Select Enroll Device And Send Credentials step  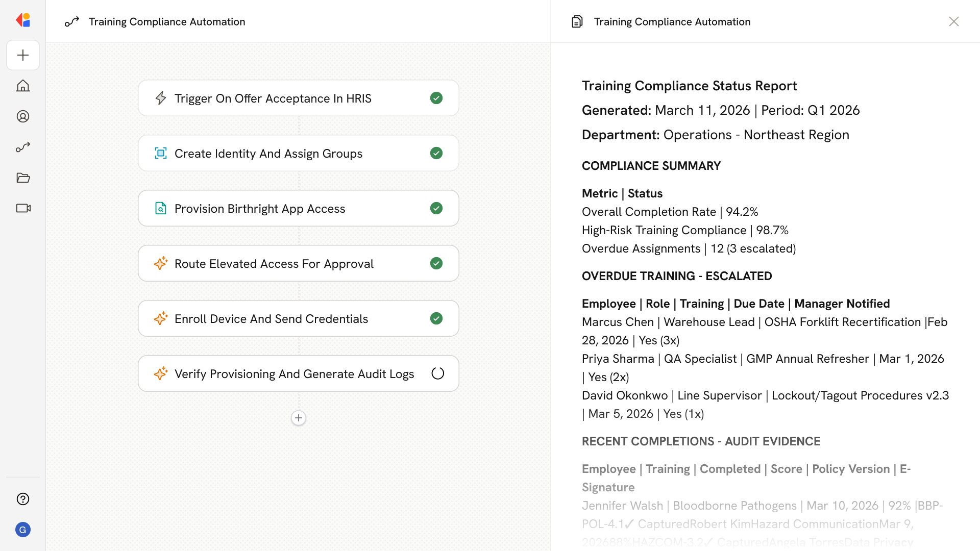(x=271, y=319)
